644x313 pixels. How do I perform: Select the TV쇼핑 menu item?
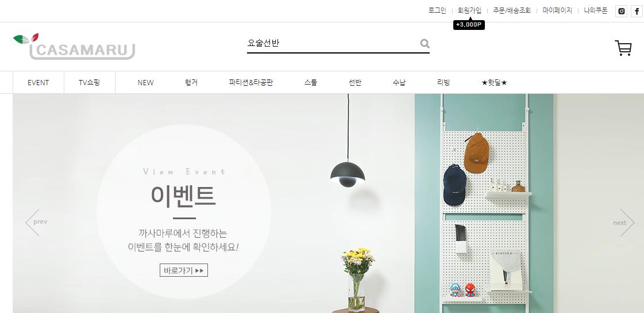coord(90,82)
